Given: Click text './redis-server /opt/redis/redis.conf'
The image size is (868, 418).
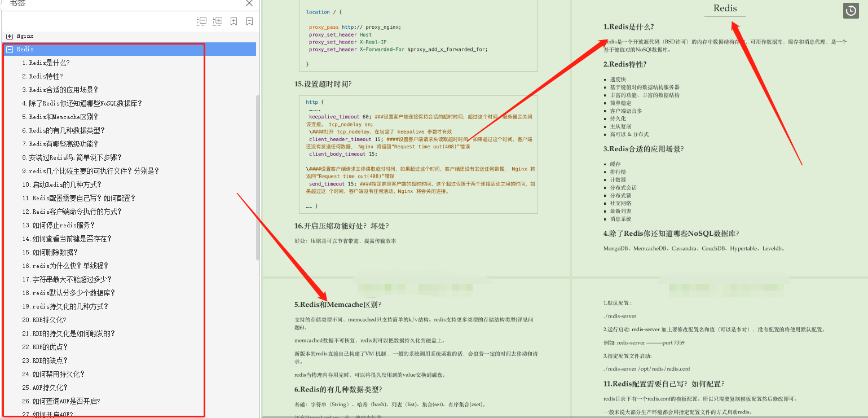Looking at the screenshot, I should pyautogui.click(x=647, y=369).
